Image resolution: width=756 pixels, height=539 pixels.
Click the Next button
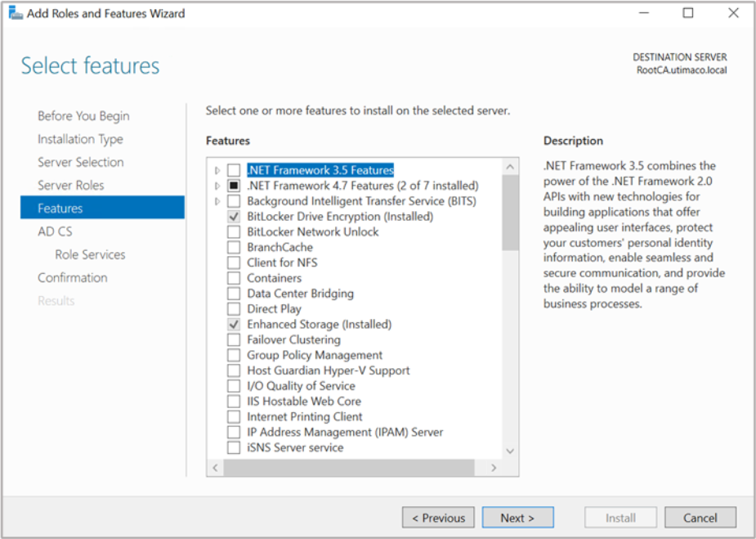click(517, 518)
